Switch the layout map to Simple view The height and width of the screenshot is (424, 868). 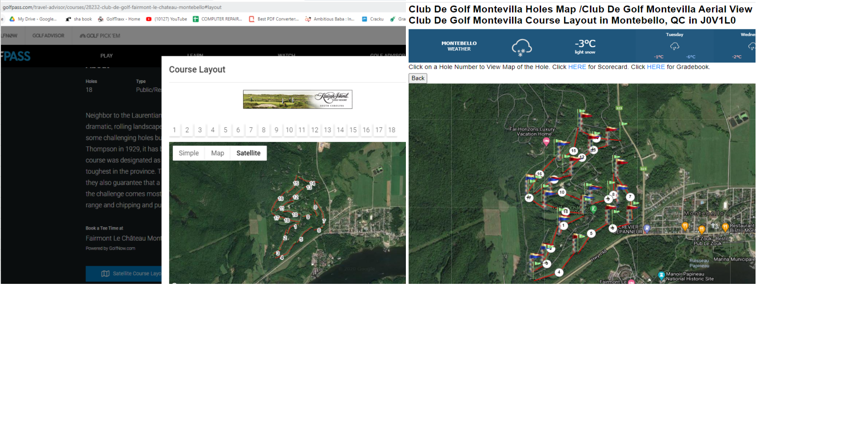189,153
